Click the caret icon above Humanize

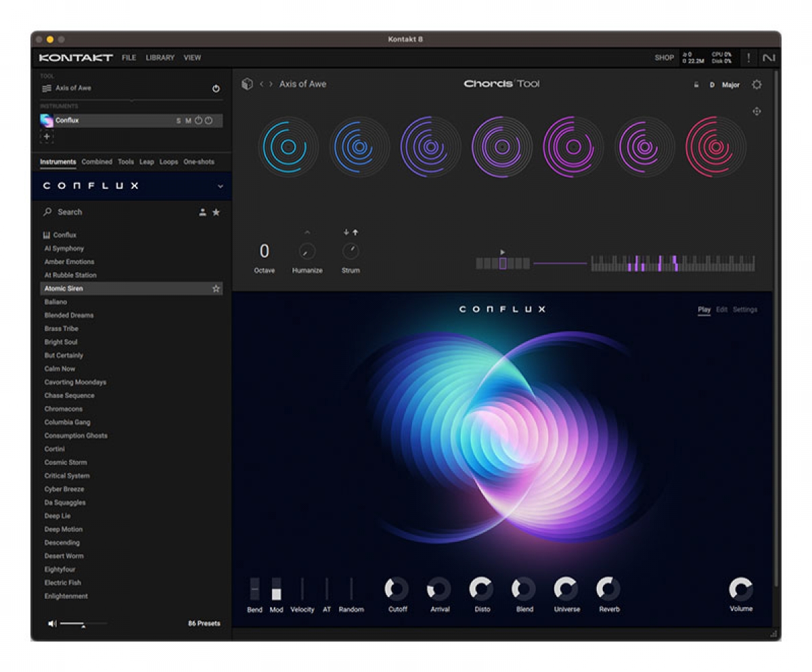click(307, 232)
